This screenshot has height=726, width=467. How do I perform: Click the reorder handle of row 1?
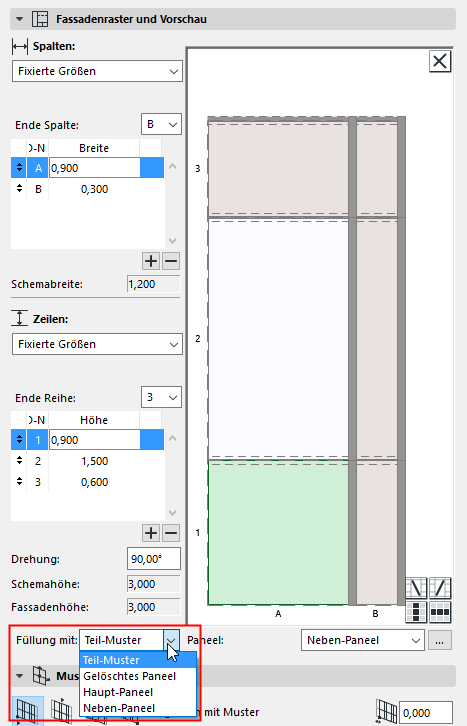tap(19, 439)
